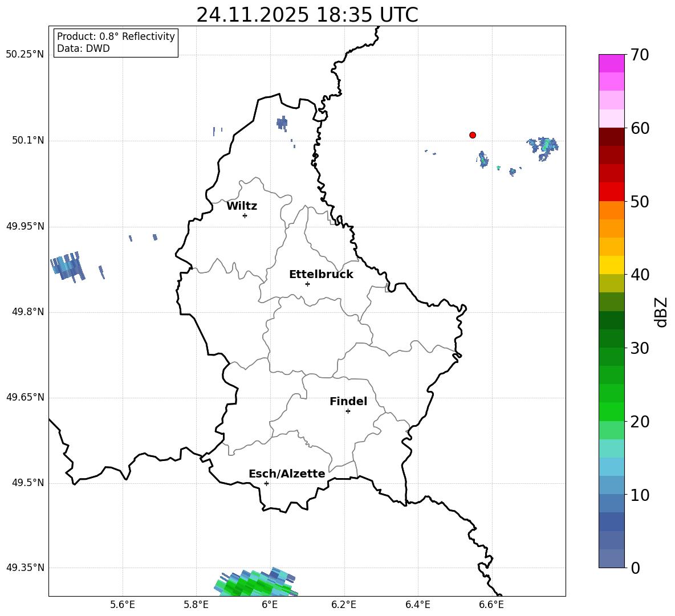Pick the yellow colorbar segment above 40
675x616 pixels.
coord(612,265)
